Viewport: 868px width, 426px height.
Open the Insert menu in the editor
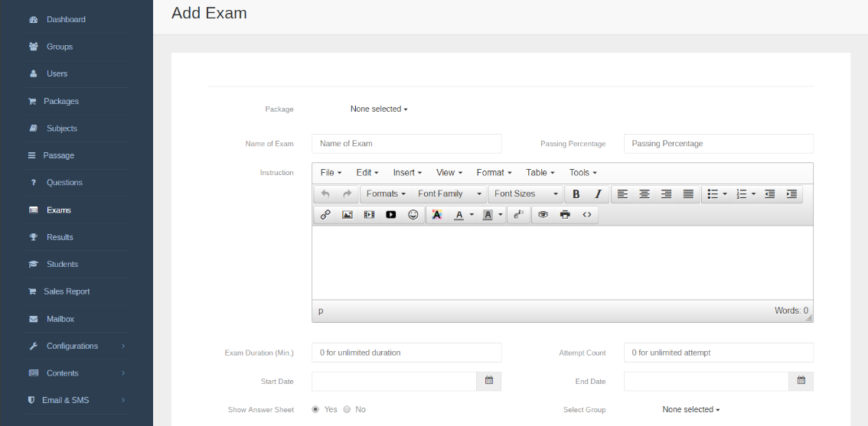[407, 173]
